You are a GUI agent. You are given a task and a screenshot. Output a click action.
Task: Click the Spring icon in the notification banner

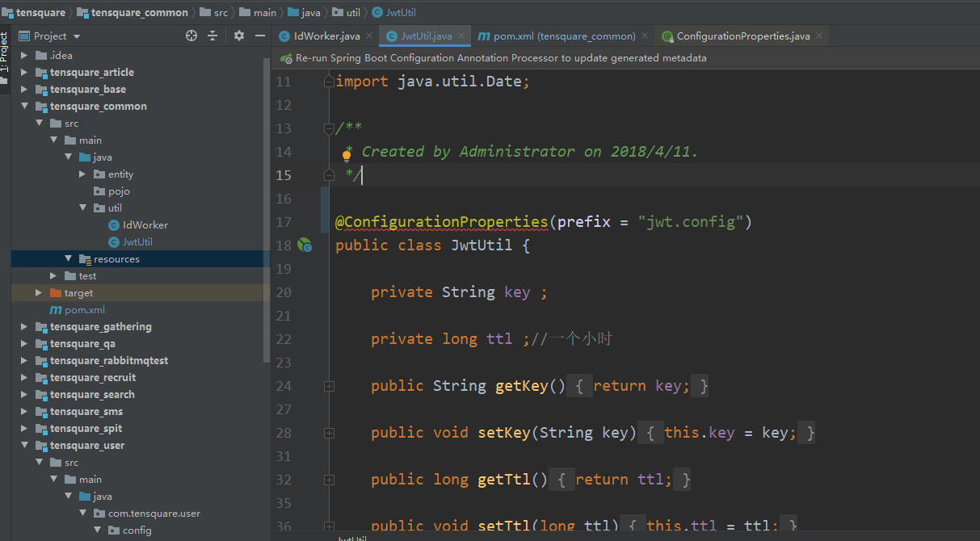pos(286,58)
